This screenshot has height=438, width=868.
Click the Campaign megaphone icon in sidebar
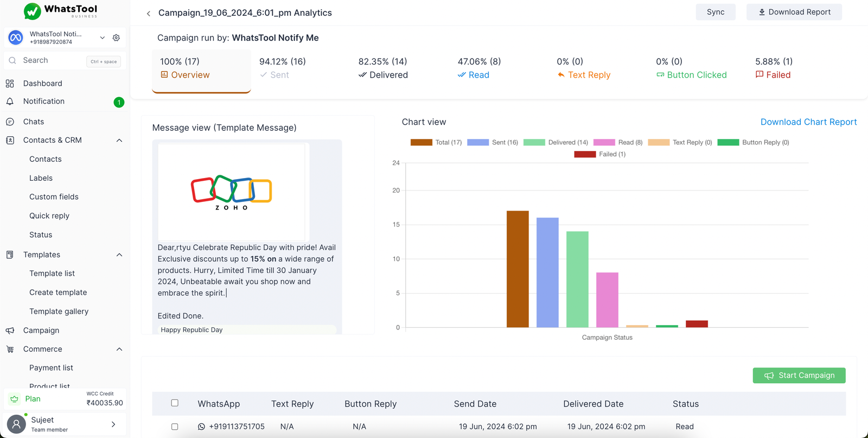point(10,331)
